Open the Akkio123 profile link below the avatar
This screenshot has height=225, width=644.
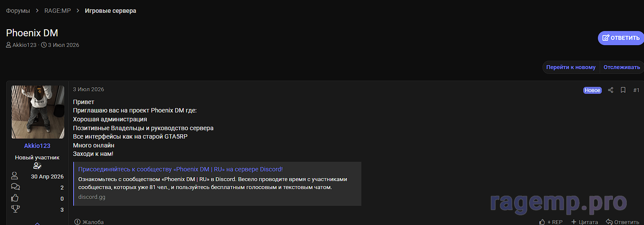pyautogui.click(x=37, y=146)
